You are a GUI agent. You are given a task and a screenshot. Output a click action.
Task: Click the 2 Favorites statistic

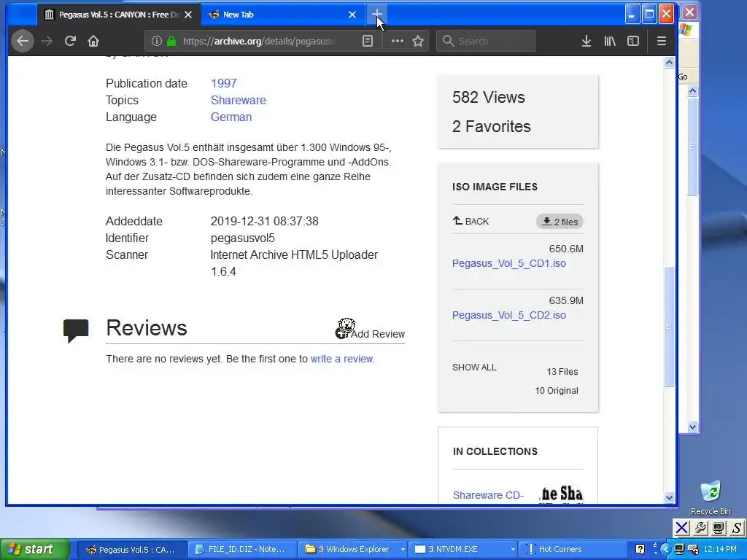point(491,126)
